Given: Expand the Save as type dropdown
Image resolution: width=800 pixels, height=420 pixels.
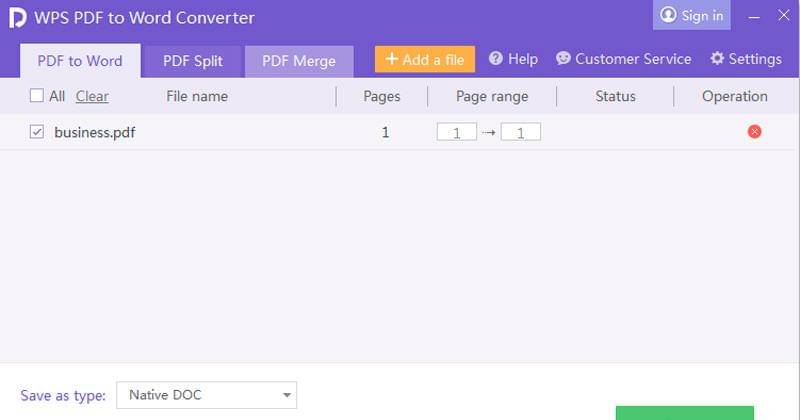Looking at the screenshot, I should [x=206, y=395].
